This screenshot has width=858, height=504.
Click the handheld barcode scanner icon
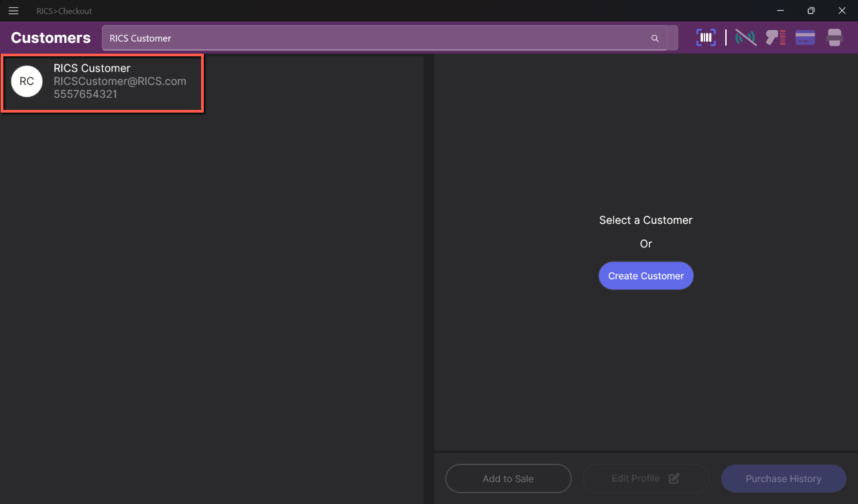tap(776, 38)
